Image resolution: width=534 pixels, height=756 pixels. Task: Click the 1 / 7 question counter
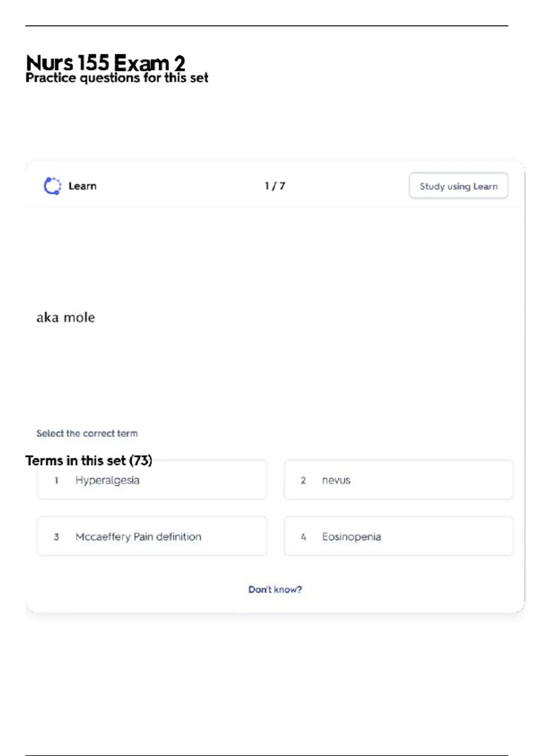[x=275, y=186]
